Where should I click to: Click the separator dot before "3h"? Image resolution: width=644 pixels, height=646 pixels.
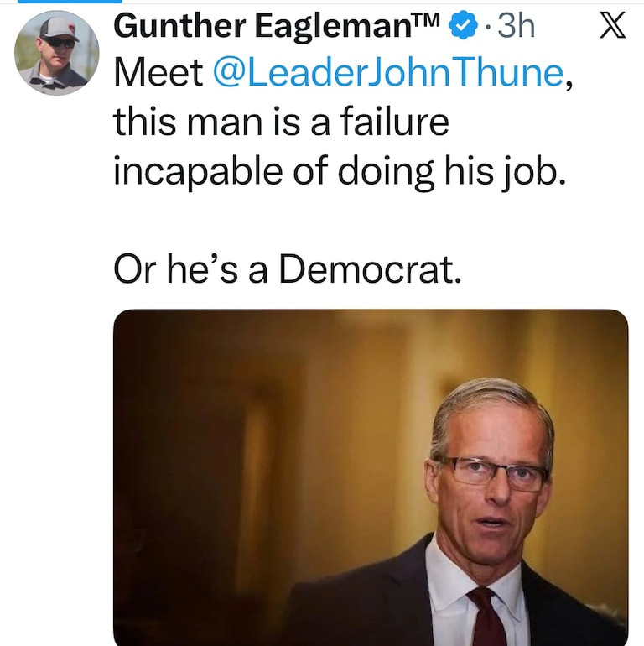pyautogui.click(x=486, y=28)
